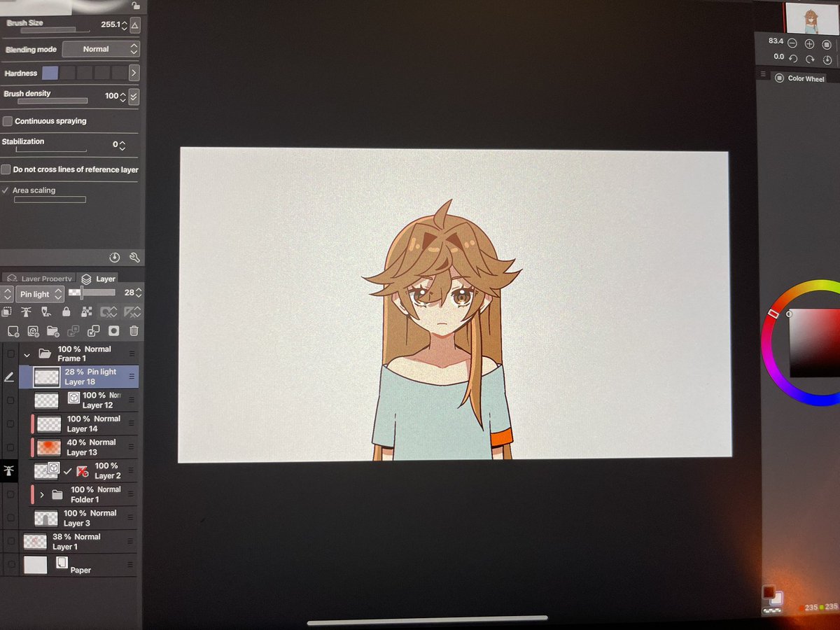Check Do not cross lines of reference layer
The image size is (840, 630).
pyautogui.click(x=6, y=169)
